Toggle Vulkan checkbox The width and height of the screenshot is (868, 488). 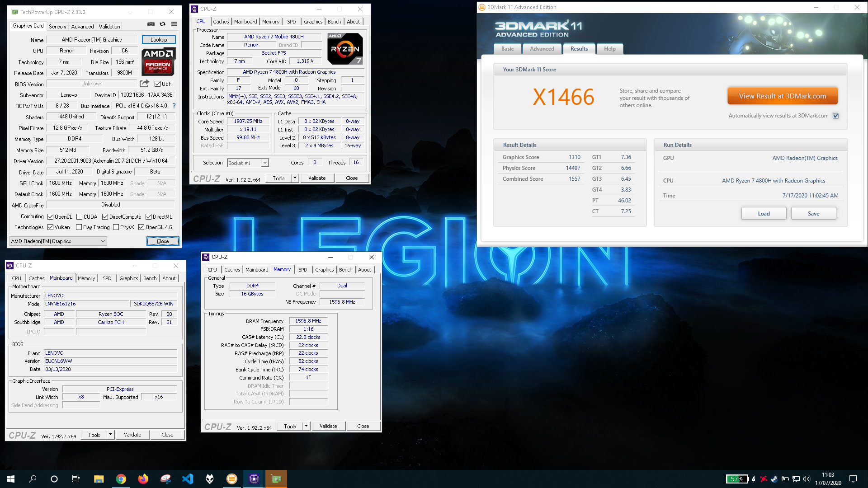pyautogui.click(x=51, y=227)
